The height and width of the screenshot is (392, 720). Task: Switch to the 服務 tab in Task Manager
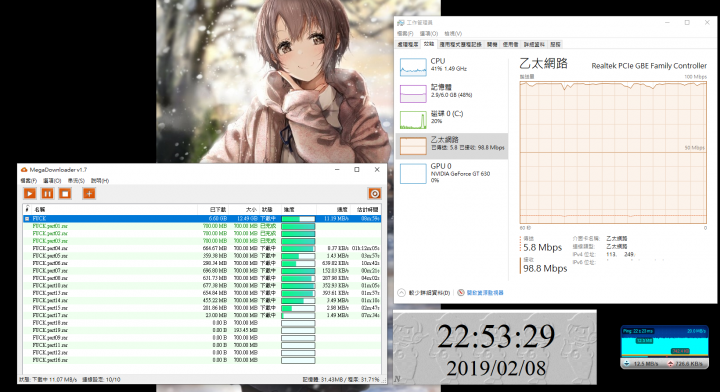[x=556, y=45]
